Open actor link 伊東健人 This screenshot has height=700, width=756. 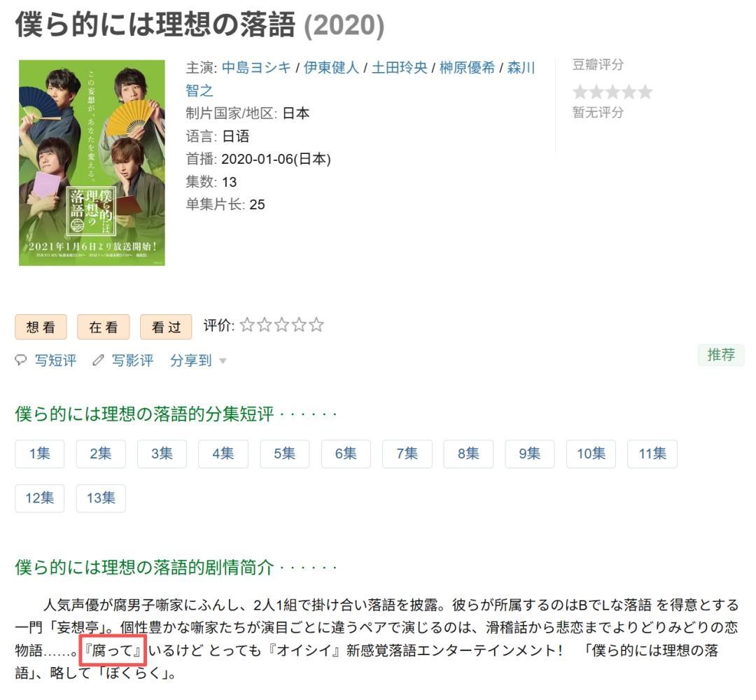click(x=331, y=67)
